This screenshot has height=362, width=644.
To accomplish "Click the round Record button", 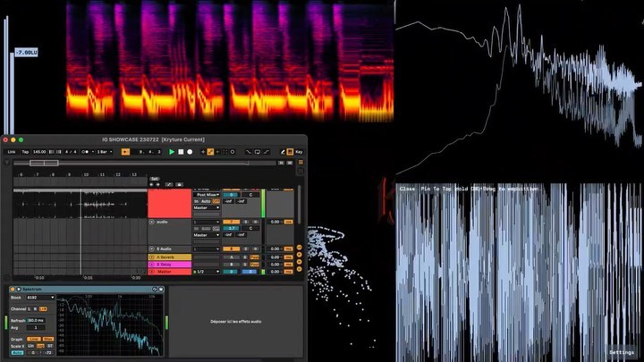I will click(x=190, y=152).
